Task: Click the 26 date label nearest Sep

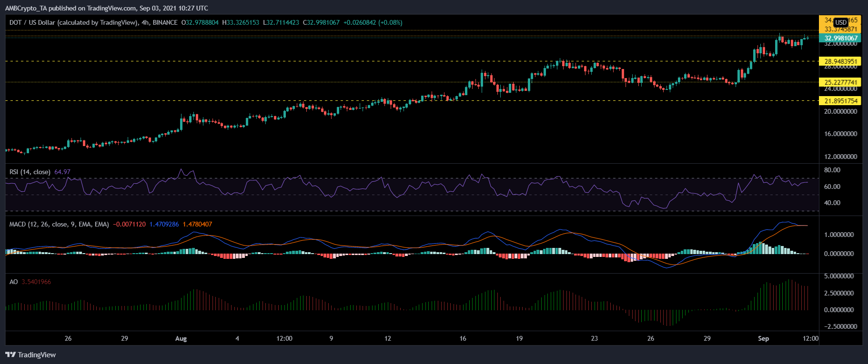Action: [651, 339]
